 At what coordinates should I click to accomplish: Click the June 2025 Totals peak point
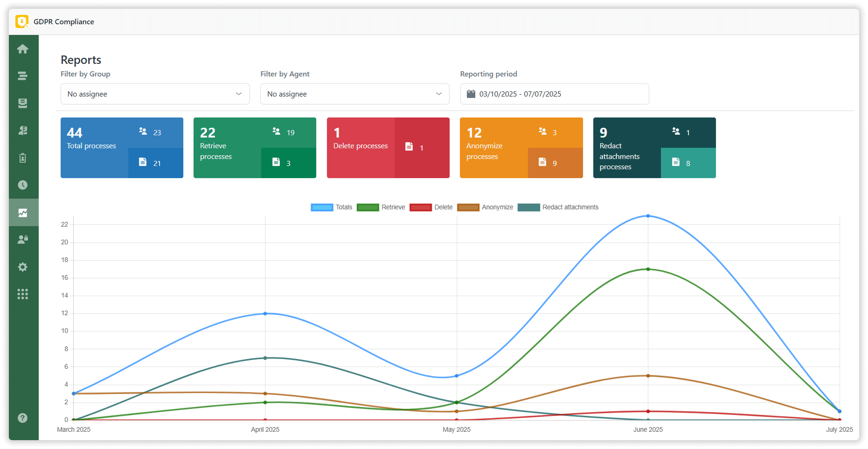[648, 216]
